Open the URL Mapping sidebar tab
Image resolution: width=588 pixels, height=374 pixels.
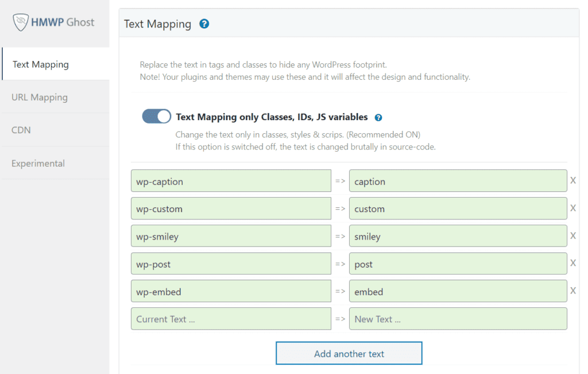coord(55,97)
